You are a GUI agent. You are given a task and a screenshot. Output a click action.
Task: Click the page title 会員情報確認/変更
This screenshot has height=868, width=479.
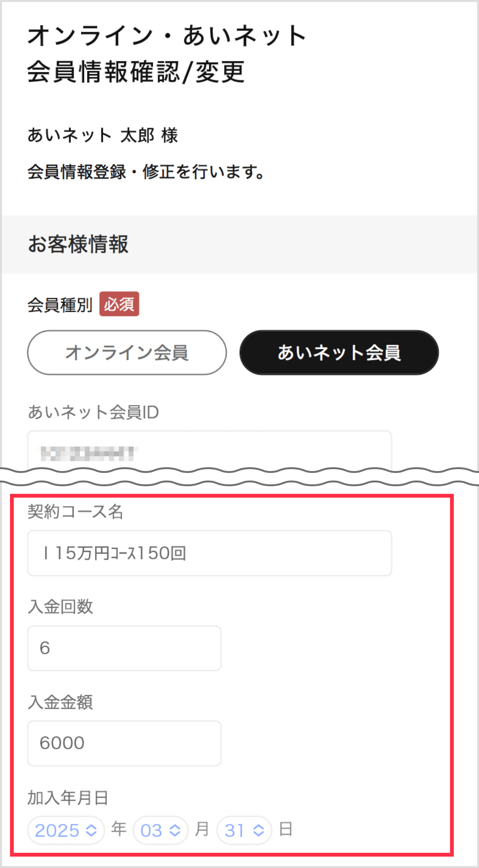pos(135,72)
